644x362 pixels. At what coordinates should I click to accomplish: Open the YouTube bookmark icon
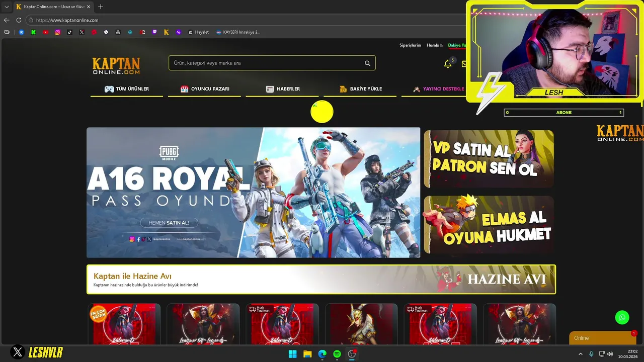(46, 32)
